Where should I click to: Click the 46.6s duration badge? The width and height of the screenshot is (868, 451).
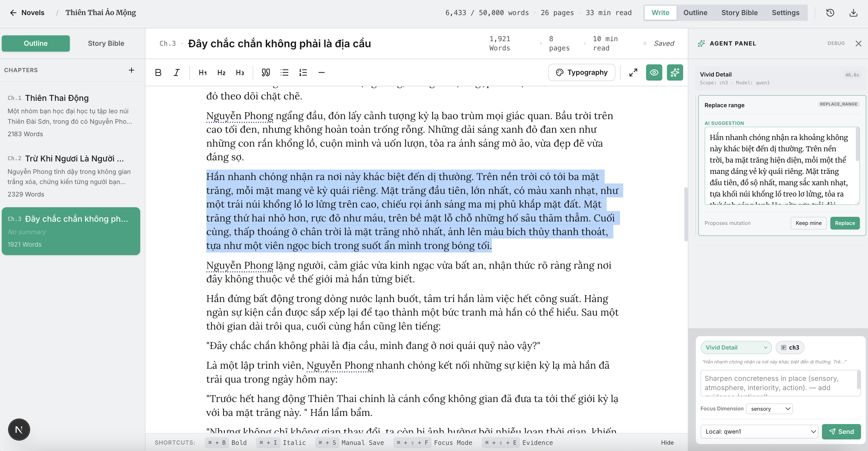coord(852,75)
